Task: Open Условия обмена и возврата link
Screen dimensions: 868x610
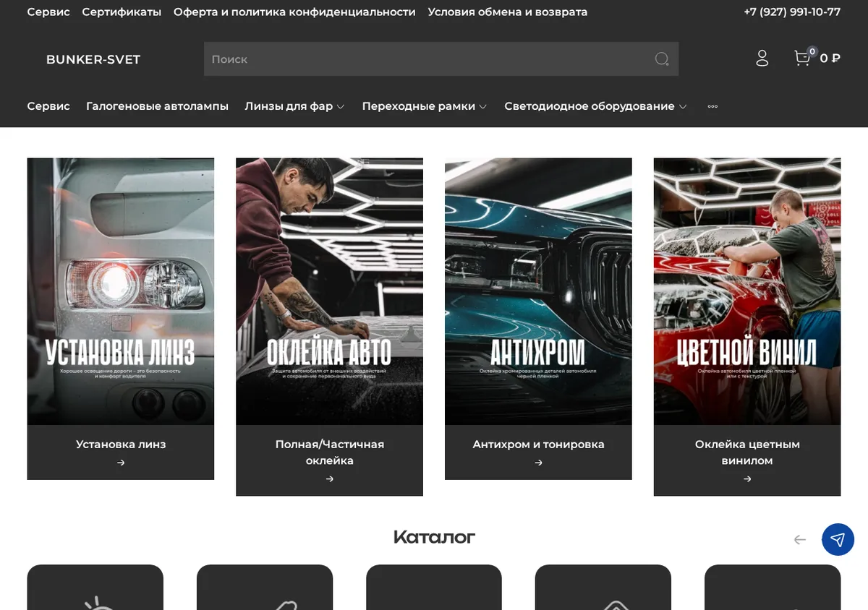Action: click(x=507, y=12)
